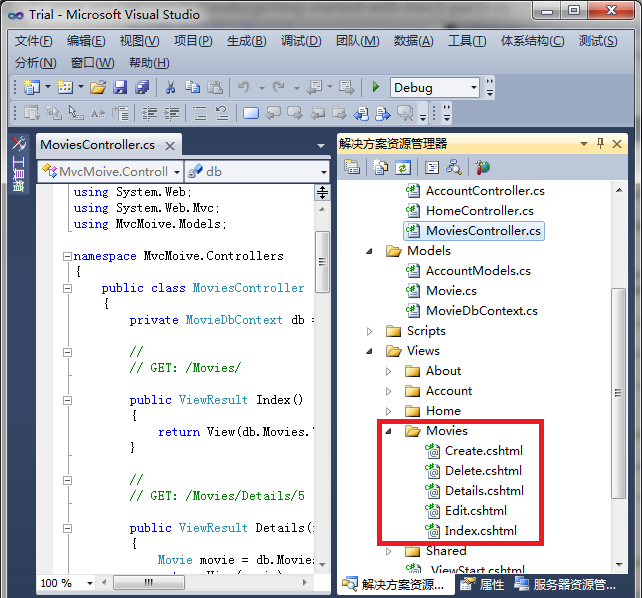The width and height of the screenshot is (642, 598).
Task: Click the Open File folder icon
Action: click(98, 87)
